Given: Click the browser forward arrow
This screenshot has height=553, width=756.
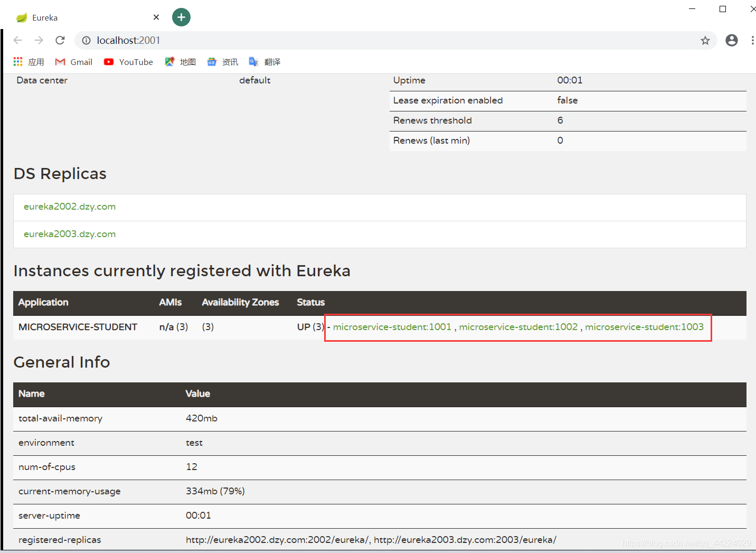Looking at the screenshot, I should (39, 40).
